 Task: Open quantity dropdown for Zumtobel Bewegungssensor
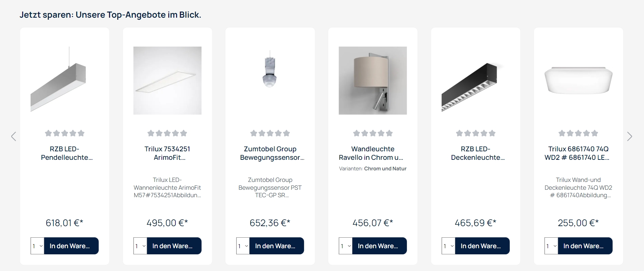click(243, 246)
